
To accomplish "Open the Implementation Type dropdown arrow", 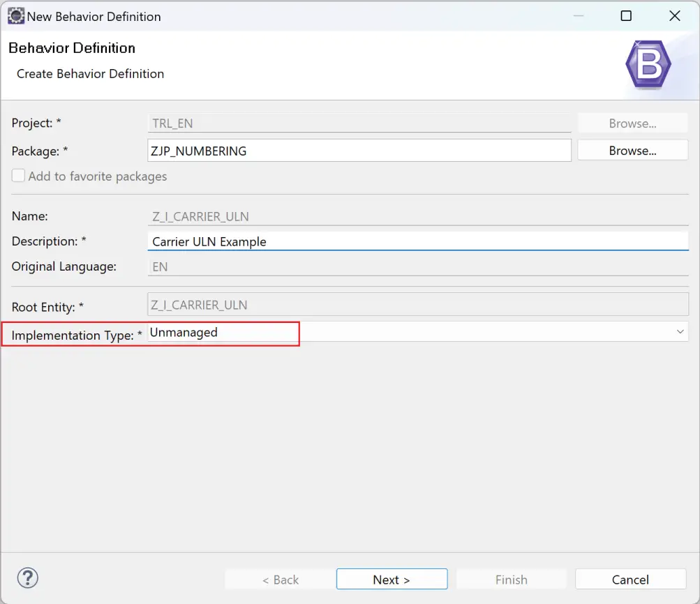I will coord(680,331).
